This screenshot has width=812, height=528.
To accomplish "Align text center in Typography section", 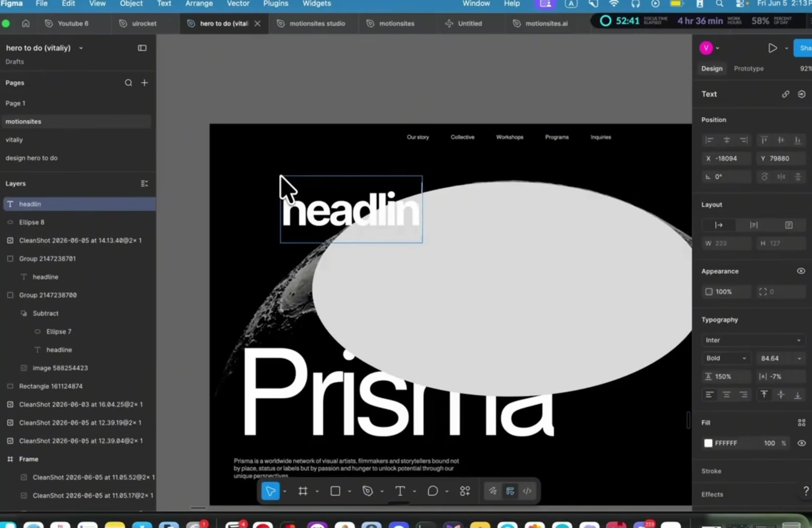I will [727, 395].
